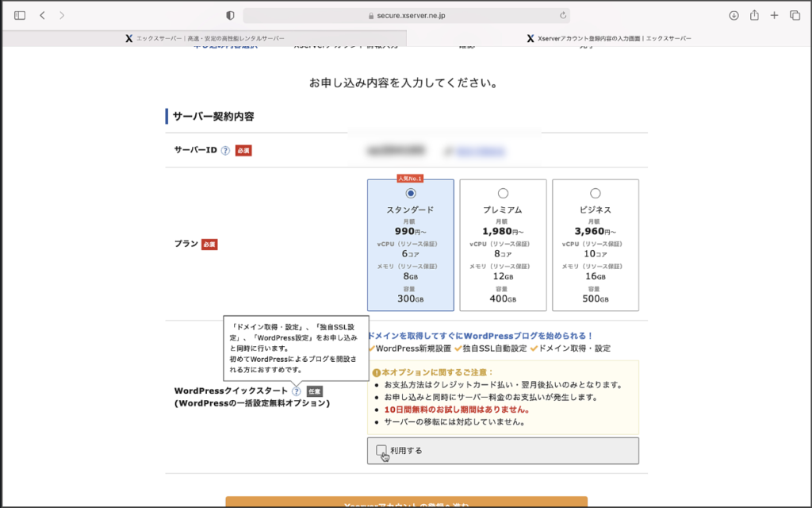The image size is (812, 508).
Task: Go back to the previous page
Action: point(43,16)
